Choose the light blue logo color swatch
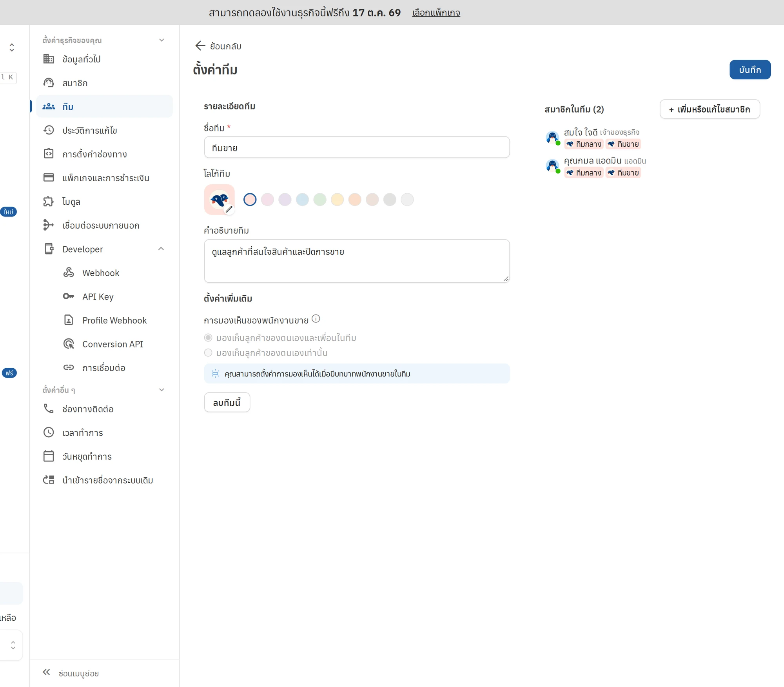This screenshot has height=687, width=784. pos(302,200)
